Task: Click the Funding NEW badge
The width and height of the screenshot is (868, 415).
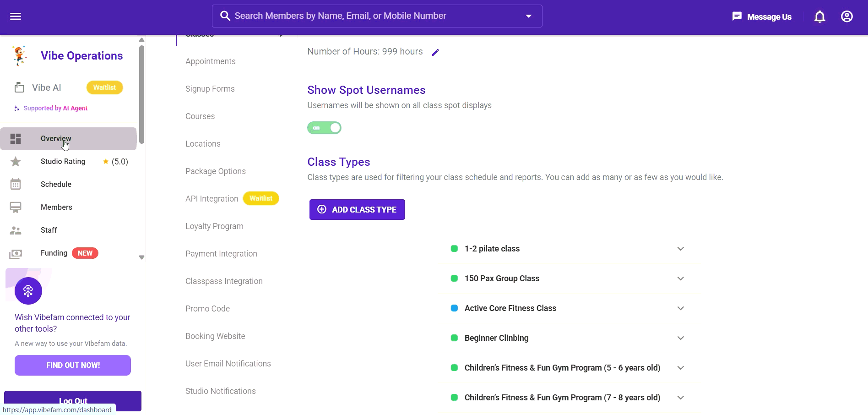Action: point(85,253)
